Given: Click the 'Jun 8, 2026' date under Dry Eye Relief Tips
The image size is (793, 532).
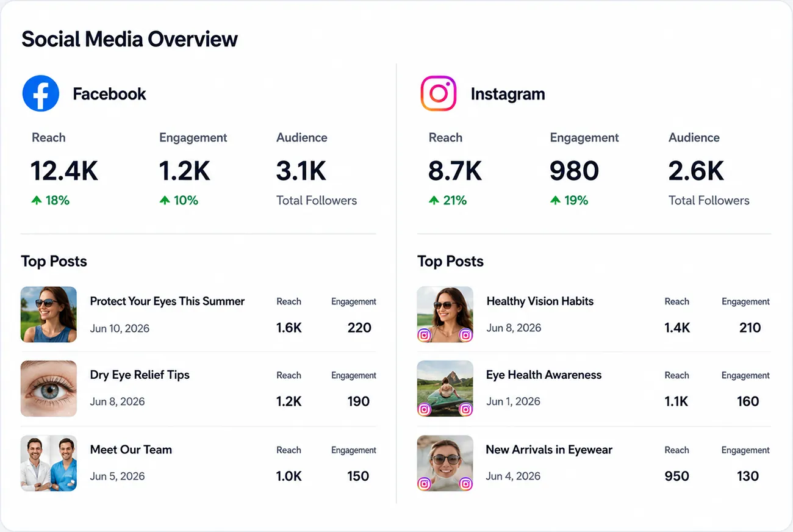Looking at the screenshot, I should click(x=117, y=401).
